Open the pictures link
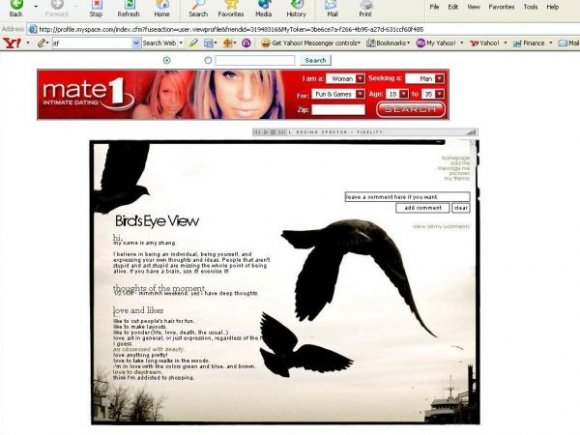The width and height of the screenshot is (580, 435). point(459,173)
